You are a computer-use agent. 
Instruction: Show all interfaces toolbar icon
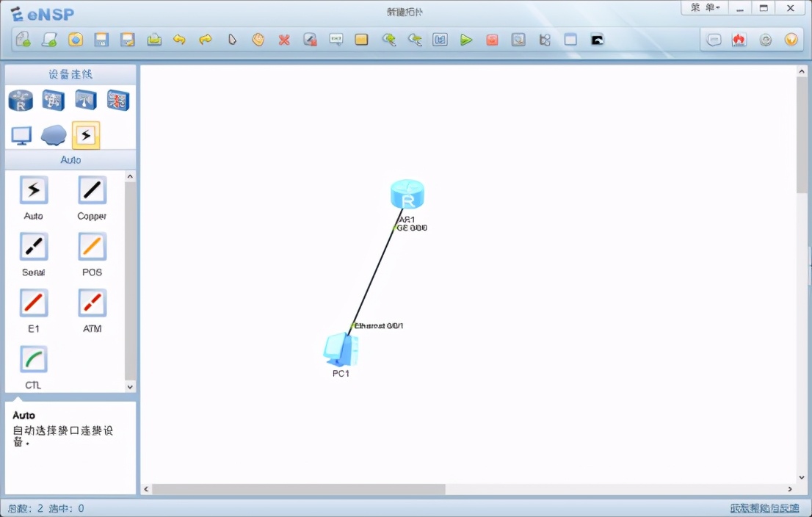pos(545,40)
